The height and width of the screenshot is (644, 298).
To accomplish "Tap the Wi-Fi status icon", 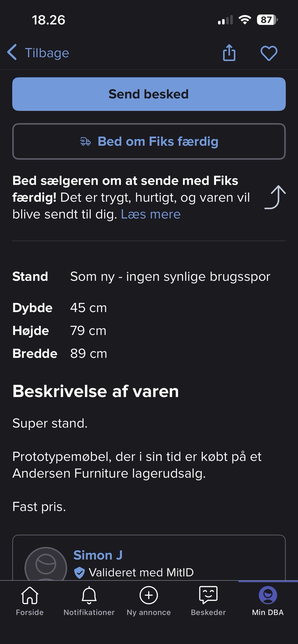I will (245, 20).
